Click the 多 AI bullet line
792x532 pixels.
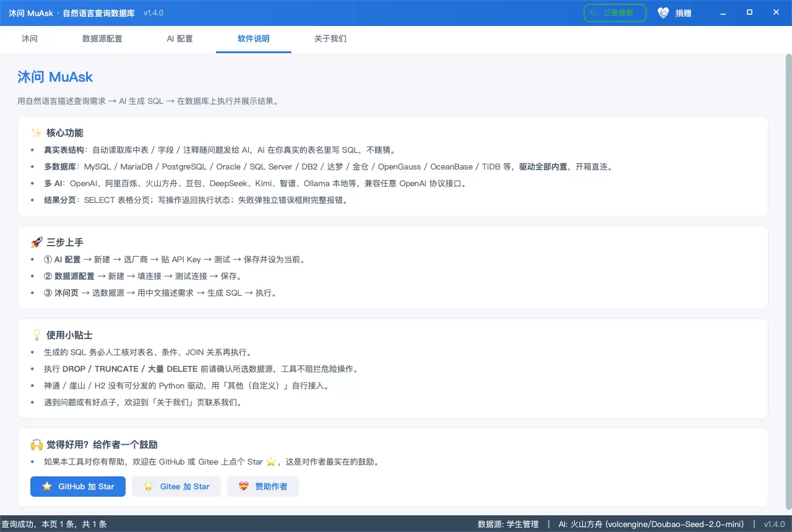pyautogui.click(x=255, y=184)
